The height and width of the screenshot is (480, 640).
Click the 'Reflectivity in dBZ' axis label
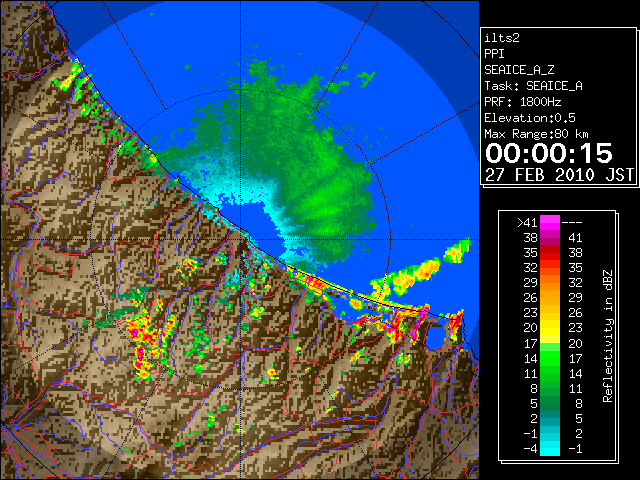(x=608, y=336)
